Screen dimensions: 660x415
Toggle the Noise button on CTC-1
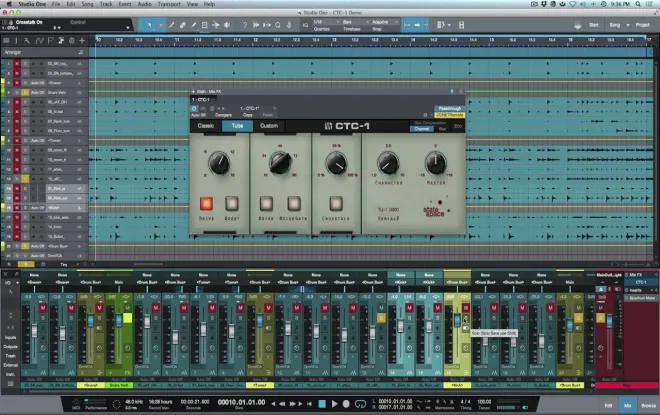click(x=266, y=204)
